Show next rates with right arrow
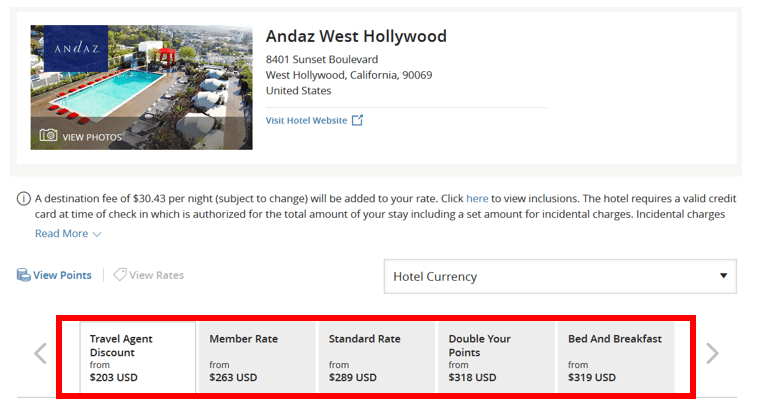769x417 pixels. click(x=712, y=353)
